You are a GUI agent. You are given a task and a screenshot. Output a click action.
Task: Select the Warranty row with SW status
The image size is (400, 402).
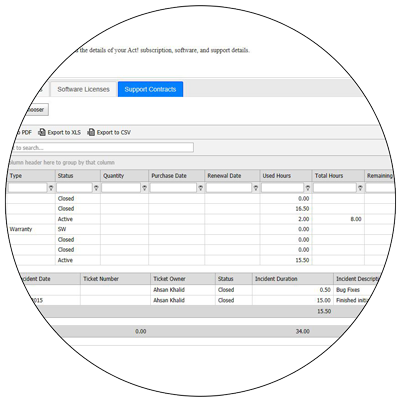tap(200, 229)
